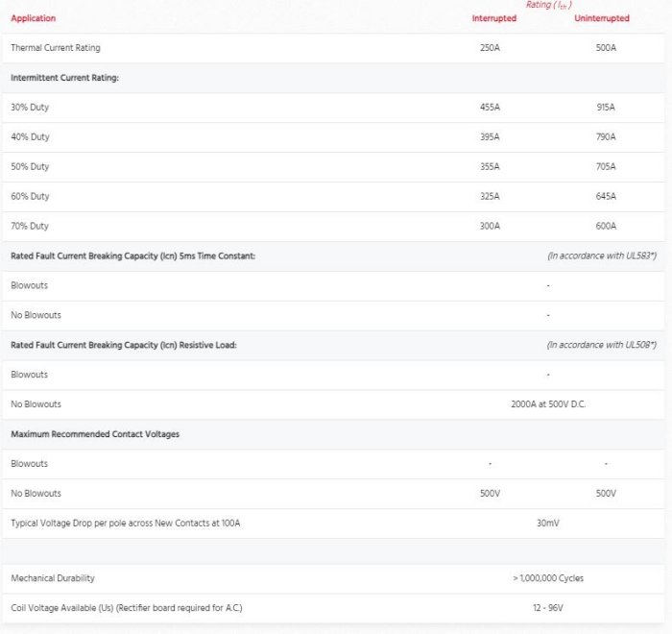This screenshot has width=672, height=634.
Task: Click the 915A uninterrupted value
Action: [606, 108]
